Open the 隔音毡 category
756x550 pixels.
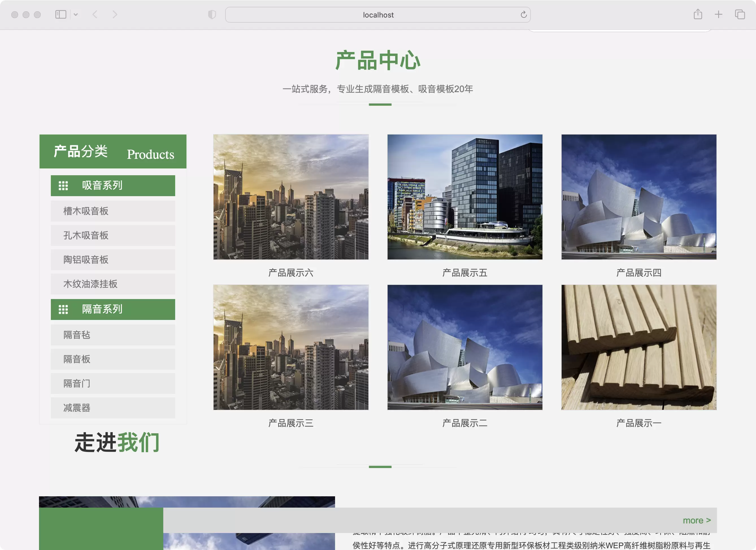[x=113, y=335]
